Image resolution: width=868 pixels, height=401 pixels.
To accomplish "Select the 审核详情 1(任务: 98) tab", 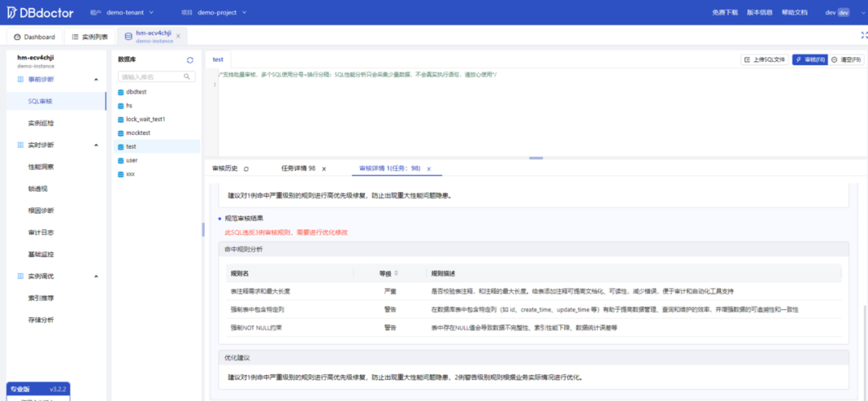I will click(x=390, y=169).
